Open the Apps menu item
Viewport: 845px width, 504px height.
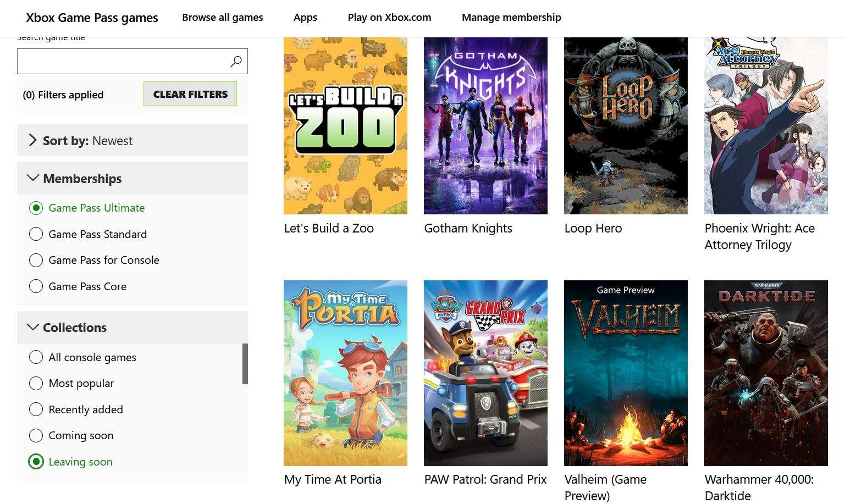(305, 17)
